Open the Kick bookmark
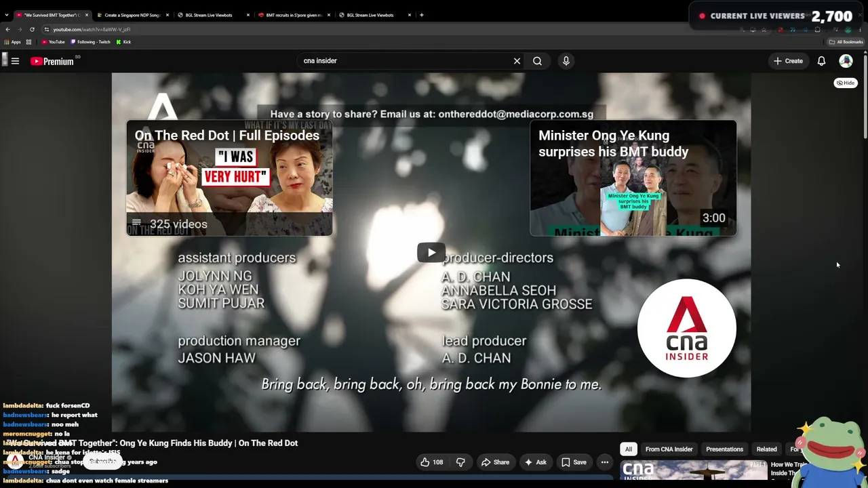868x488 pixels. (123, 42)
